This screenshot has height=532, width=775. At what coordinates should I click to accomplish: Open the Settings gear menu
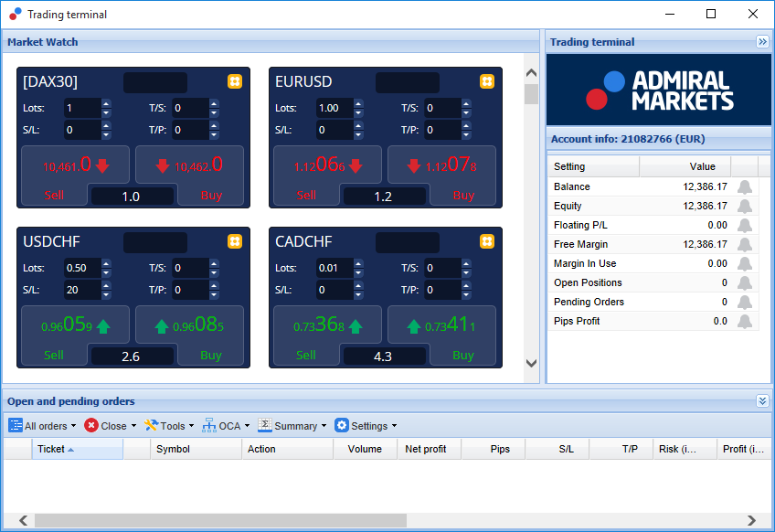pyautogui.click(x=366, y=426)
